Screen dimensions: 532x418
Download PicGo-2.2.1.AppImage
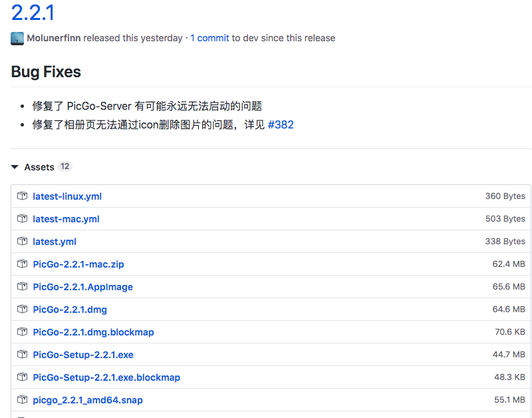pyautogui.click(x=82, y=287)
